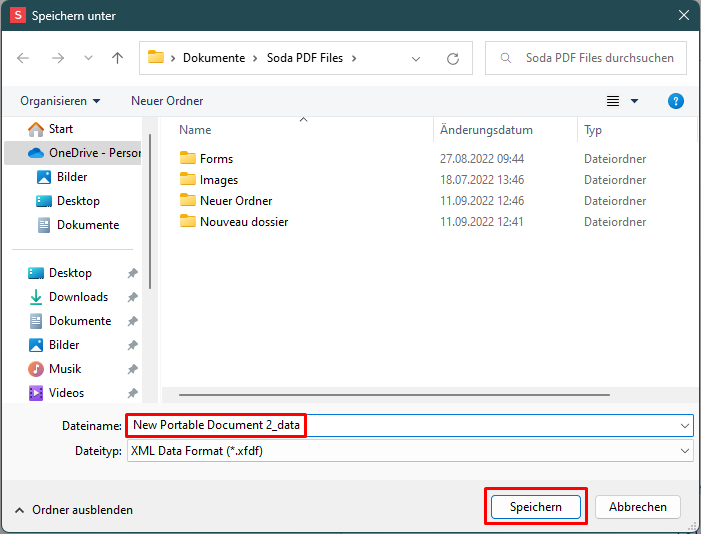Image resolution: width=701 pixels, height=534 pixels.
Task: Click the Soda PDF logo in title bar
Action: click(x=18, y=15)
